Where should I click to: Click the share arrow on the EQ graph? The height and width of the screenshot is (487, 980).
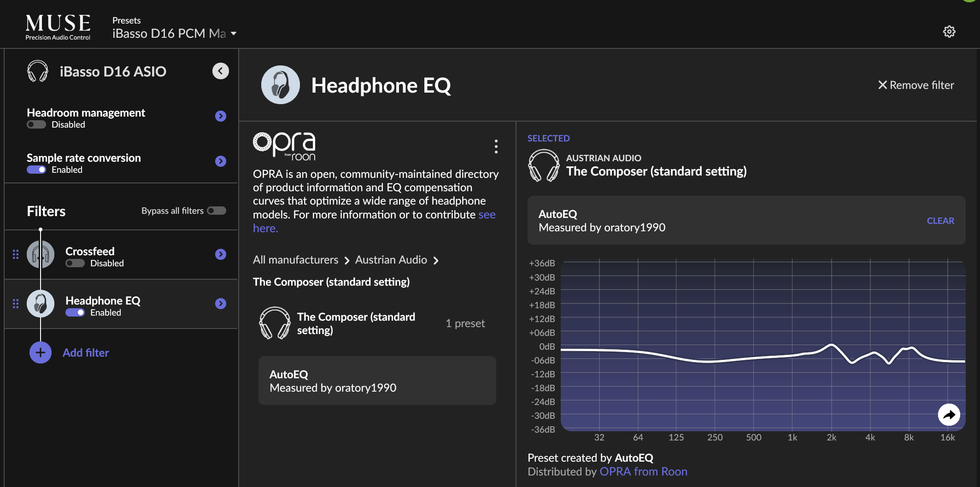pyautogui.click(x=949, y=415)
